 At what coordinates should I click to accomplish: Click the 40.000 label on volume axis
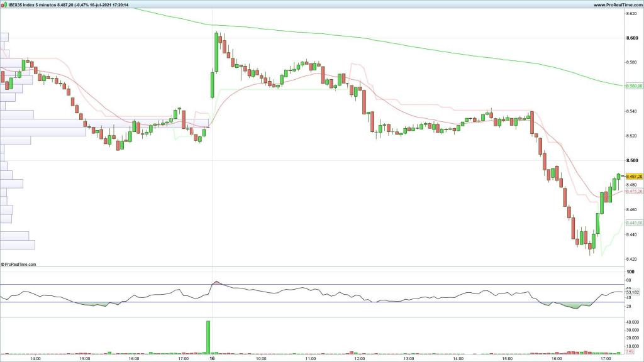point(633,322)
